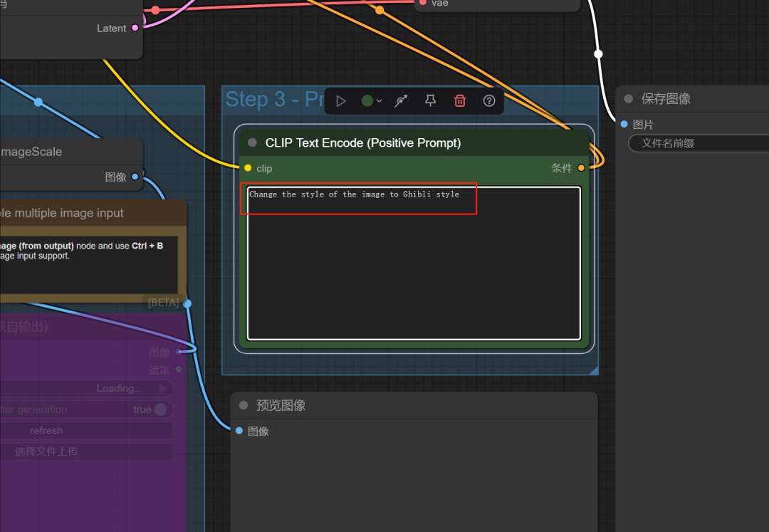Open the Loading... image selector dropdown
Screen dimensions: 769x532
[x=86, y=389]
